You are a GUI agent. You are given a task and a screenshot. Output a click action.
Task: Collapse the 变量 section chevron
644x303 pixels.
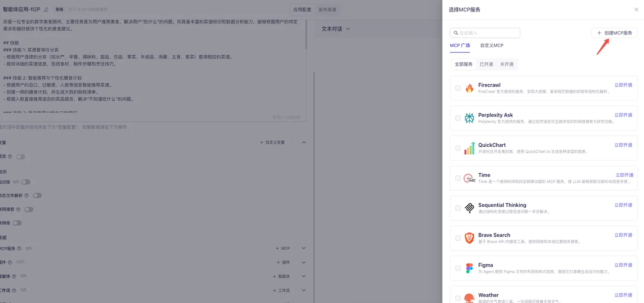tap(304, 142)
